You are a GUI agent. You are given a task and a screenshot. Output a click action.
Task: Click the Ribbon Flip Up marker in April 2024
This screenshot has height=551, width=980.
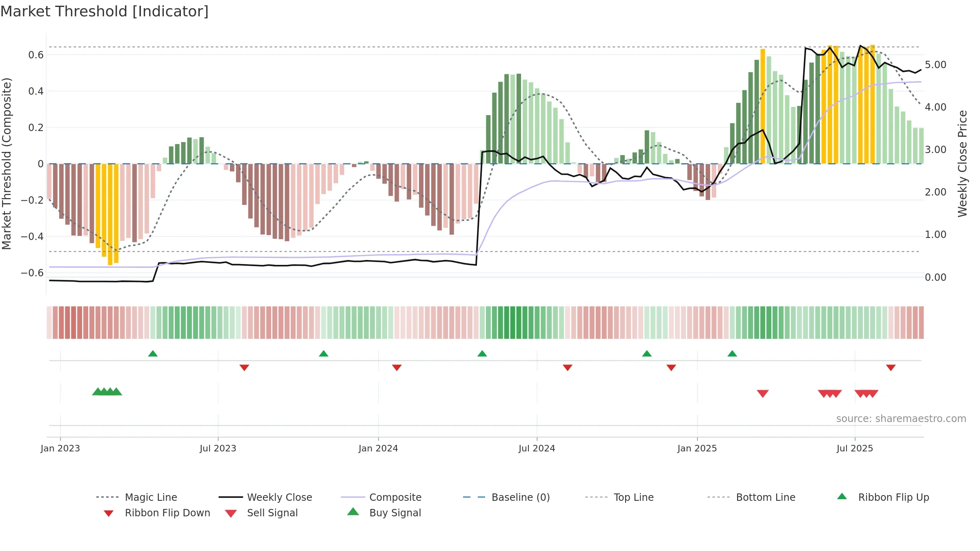(x=482, y=353)
